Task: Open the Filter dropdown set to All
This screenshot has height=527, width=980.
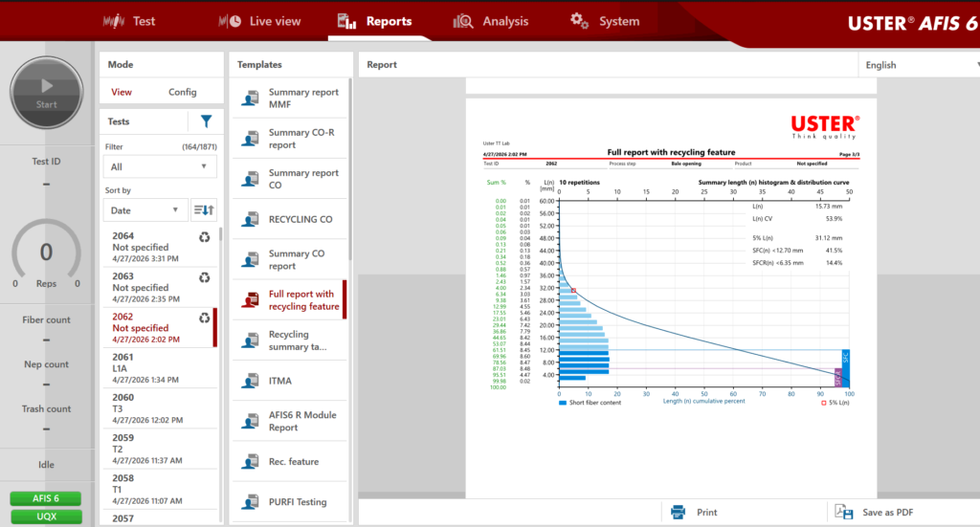Action: [160, 166]
